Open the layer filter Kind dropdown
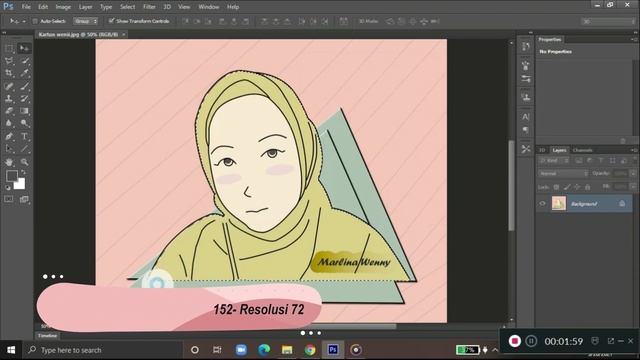Image resolution: width=640 pixels, height=360 pixels. 554,161
